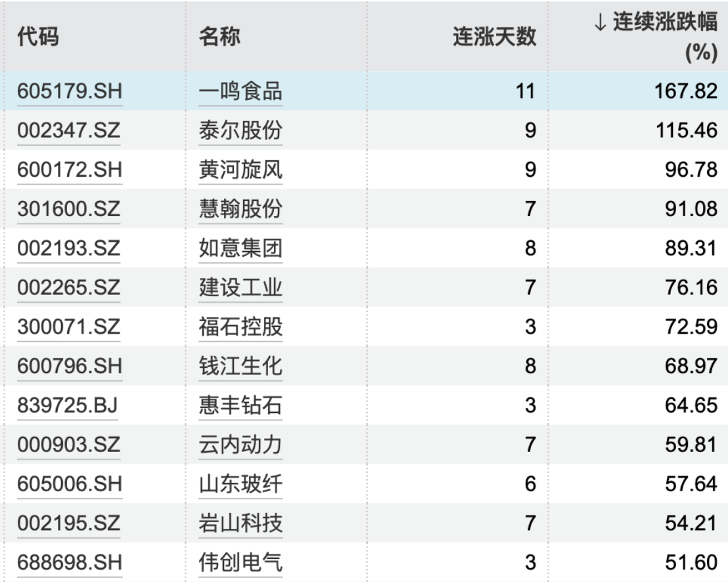Open stock code 002195.SZ
Image resolution: width=728 pixels, height=582 pixels.
(69, 524)
